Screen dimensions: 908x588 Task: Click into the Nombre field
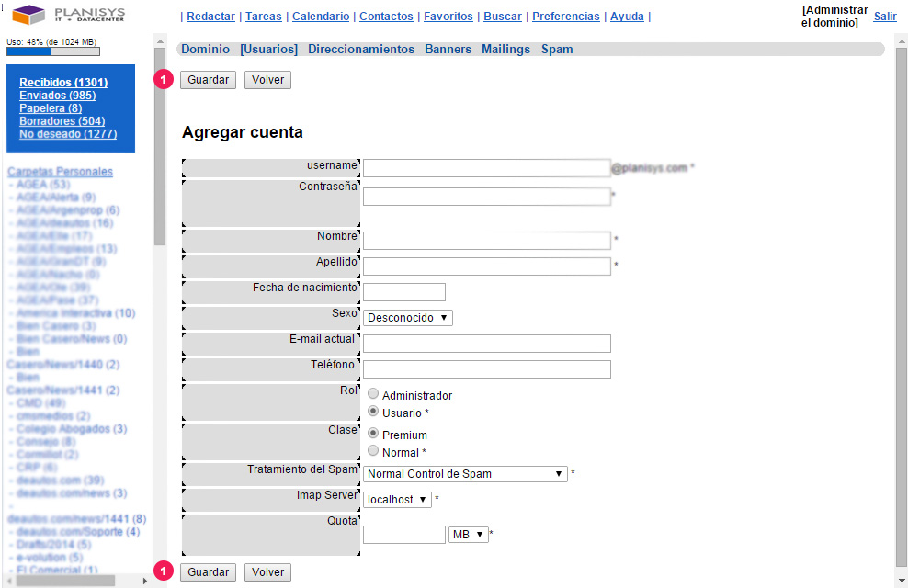point(486,240)
